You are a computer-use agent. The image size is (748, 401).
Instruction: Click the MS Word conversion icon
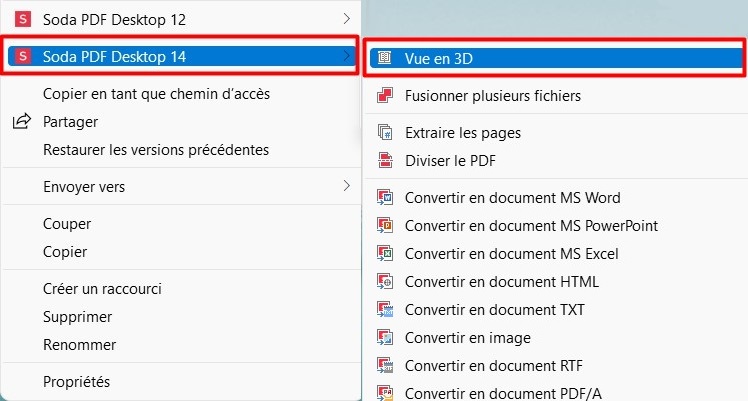(x=384, y=197)
